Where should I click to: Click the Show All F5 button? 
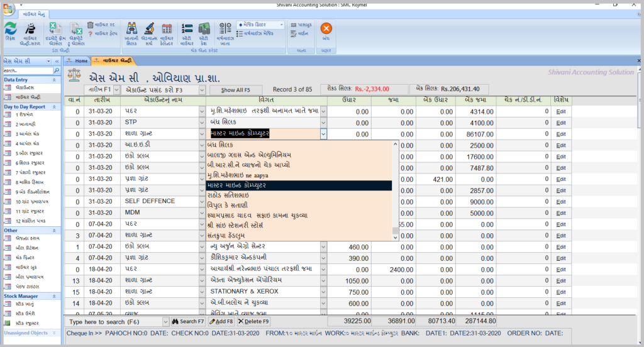(x=236, y=90)
